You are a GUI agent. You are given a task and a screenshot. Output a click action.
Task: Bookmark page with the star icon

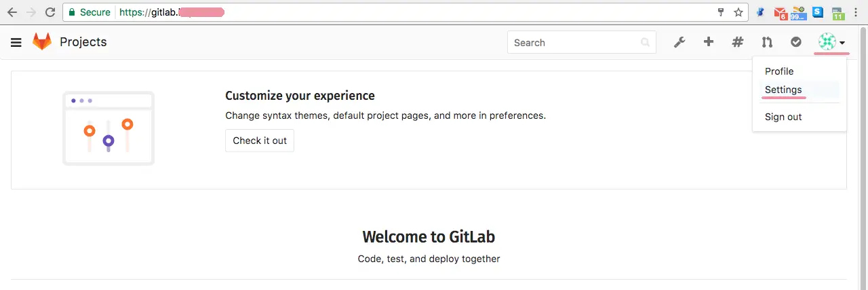(x=738, y=12)
